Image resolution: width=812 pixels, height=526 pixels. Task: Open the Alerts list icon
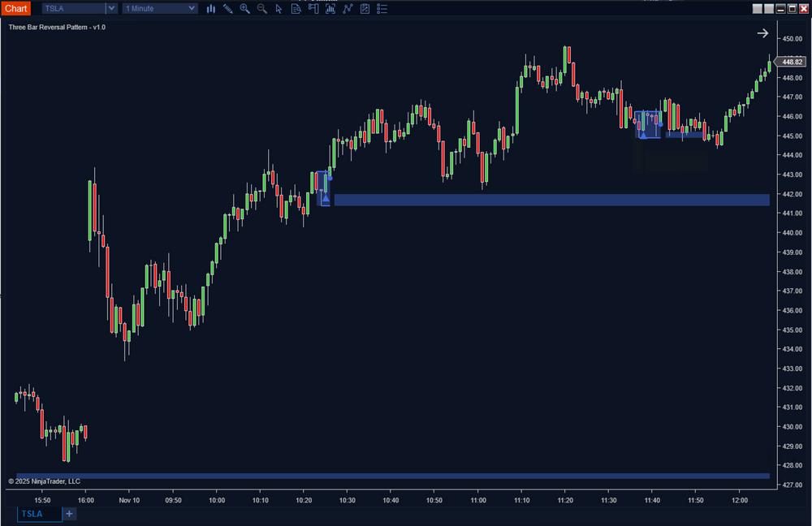[382, 9]
